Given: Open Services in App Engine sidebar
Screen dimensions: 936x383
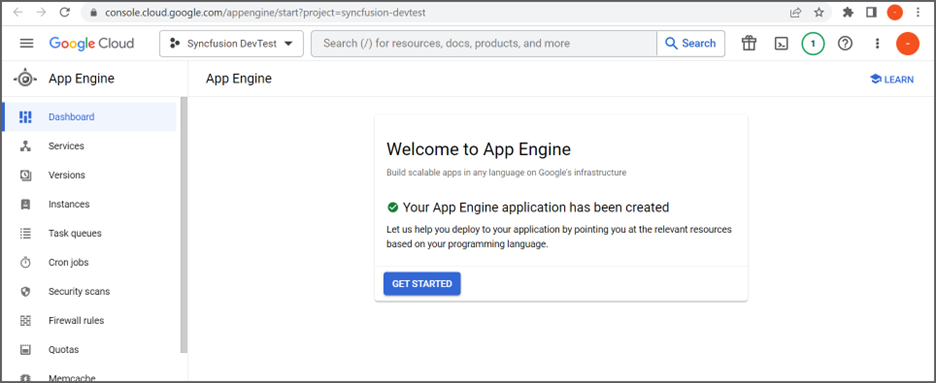Looking at the screenshot, I should tap(90, 146).
